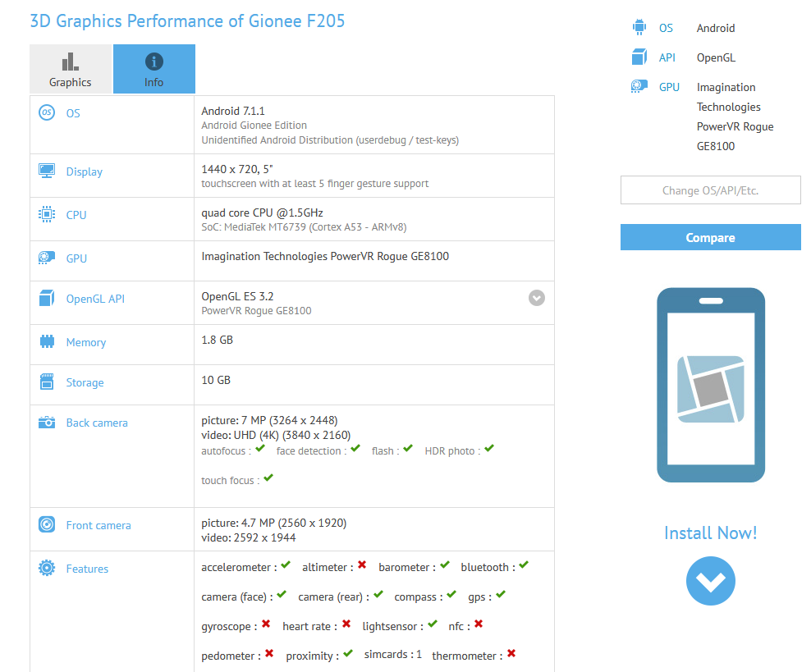Click the text Android 7.1.1
The image size is (811, 672).
click(233, 111)
